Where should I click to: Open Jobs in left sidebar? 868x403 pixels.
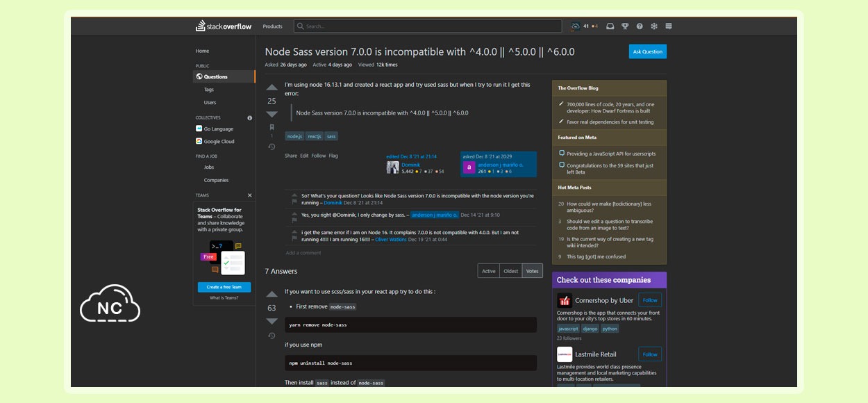(x=209, y=167)
